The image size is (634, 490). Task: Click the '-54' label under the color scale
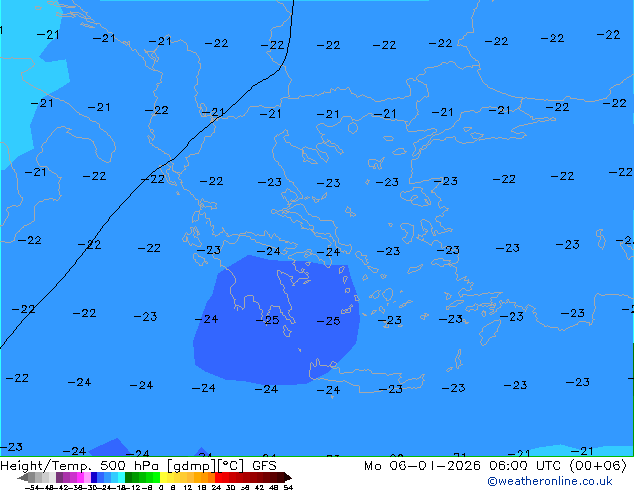[32, 487]
